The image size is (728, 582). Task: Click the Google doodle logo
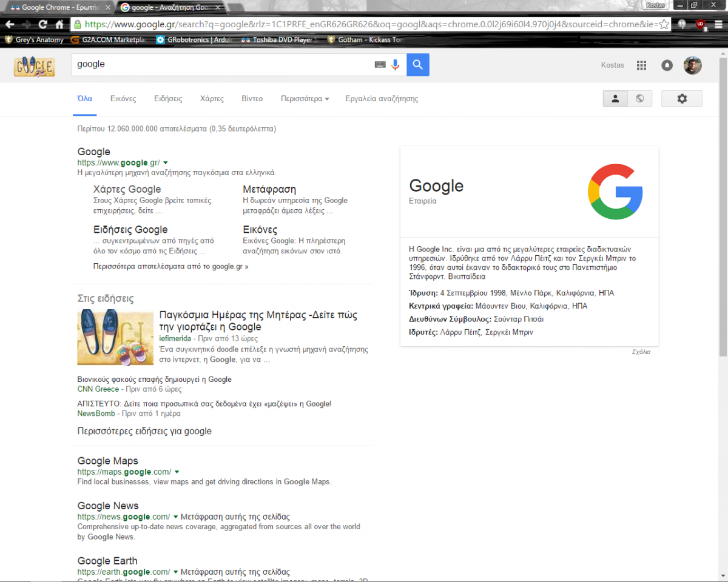34,66
